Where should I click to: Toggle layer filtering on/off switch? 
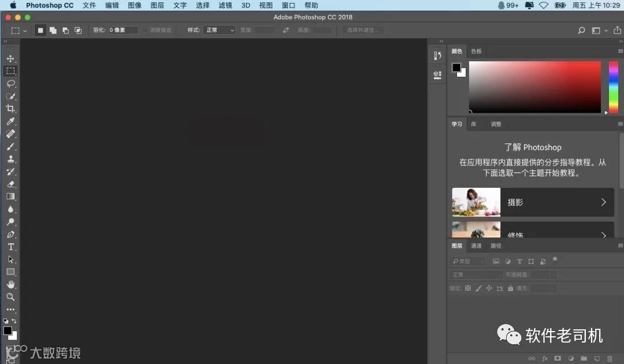coord(555,260)
